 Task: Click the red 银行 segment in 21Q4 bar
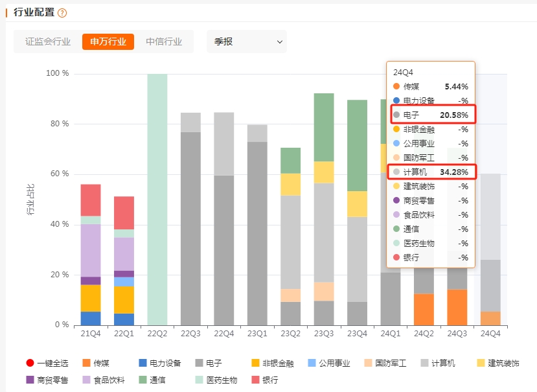(x=91, y=200)
